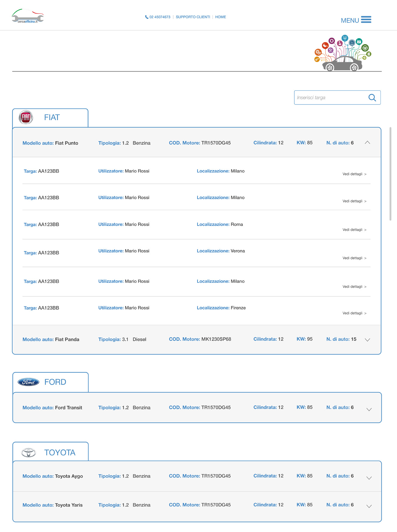Screen dimensions: 397x532
Task: Click the page vertical scrollbar thumb
Action: (390, 174)
